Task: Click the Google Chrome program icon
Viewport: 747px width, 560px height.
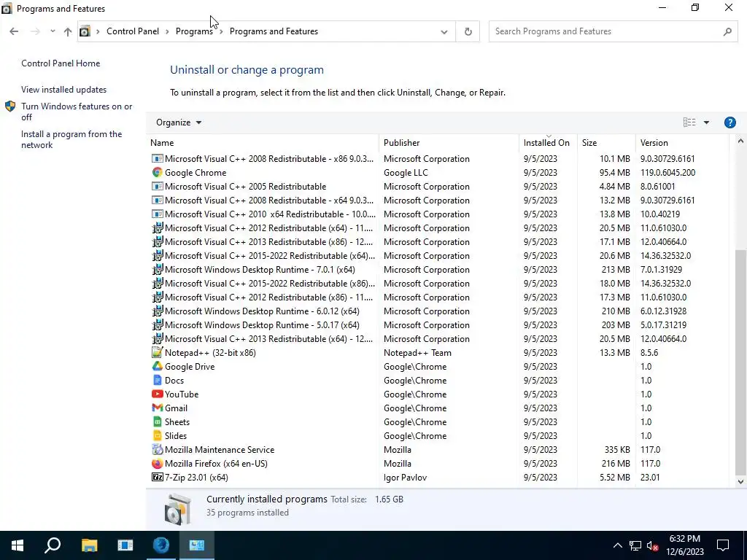Action: [158, 172]
